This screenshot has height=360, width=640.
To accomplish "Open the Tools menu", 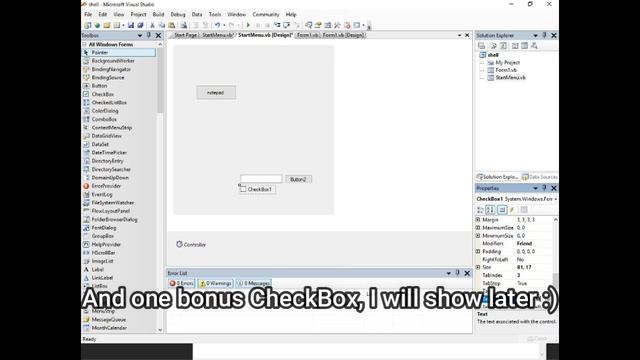I will 215,14.
